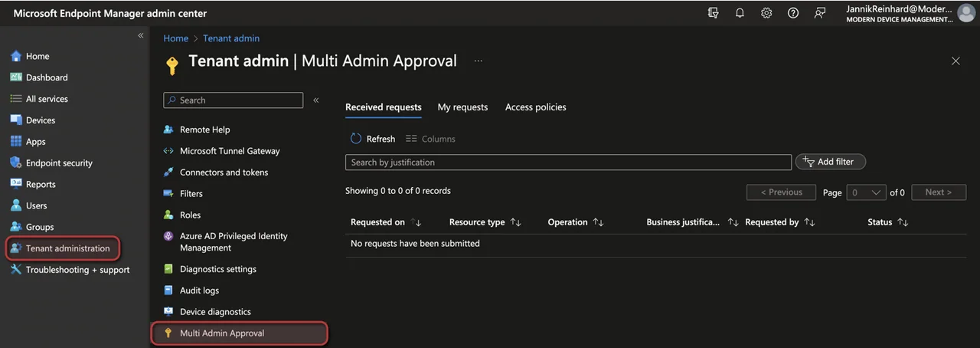The image size is (980, 348).
Task: Switch to My requests tab
Action: pyautogui.click(x=462, y=107)
